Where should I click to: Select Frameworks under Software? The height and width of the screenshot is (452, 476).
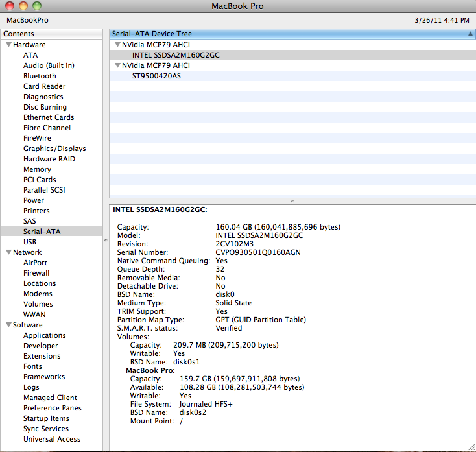pos(44,377)
